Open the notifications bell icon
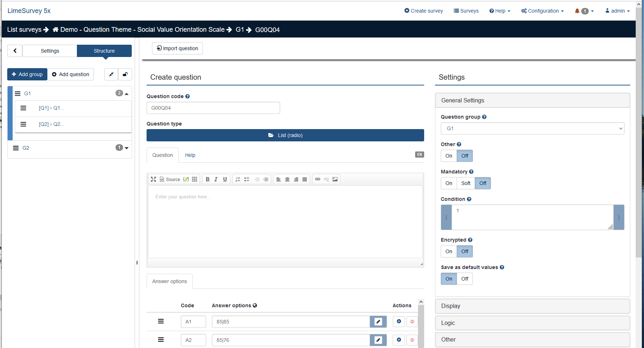Image resolution: width=644 pixels, height=348 pixels. click(577, 11)
